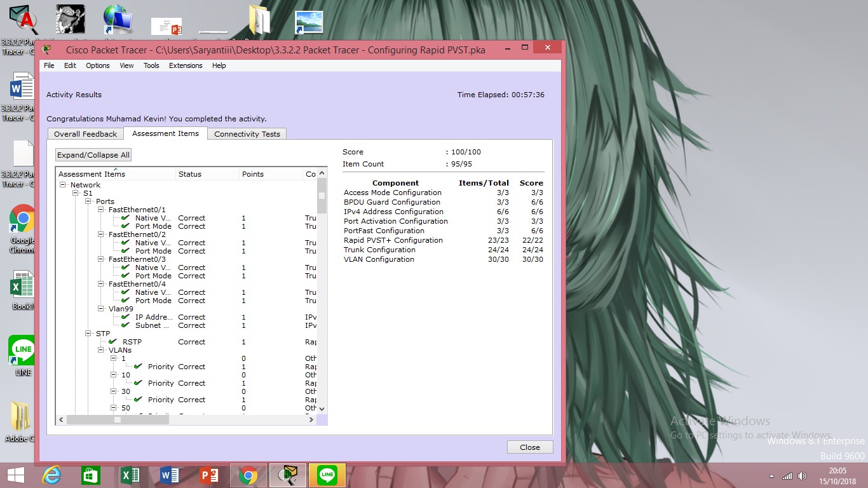Collapse the S1 tree node
Viewport: 868px width, 488px height.
coord(76,193)
